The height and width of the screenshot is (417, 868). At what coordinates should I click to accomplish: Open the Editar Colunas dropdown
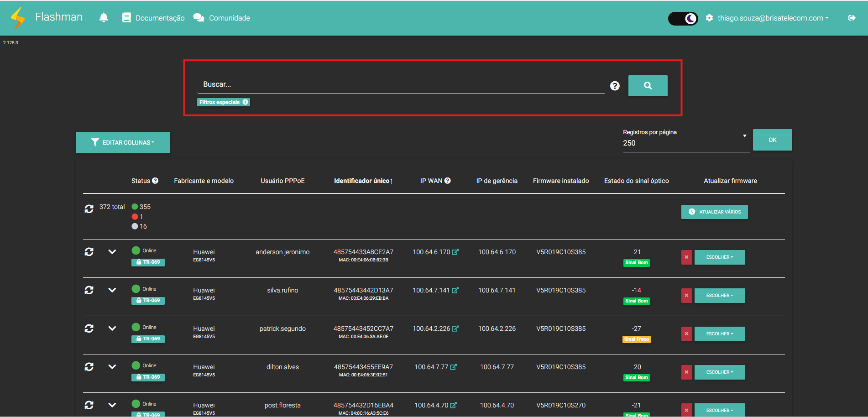tap(123, 142)
